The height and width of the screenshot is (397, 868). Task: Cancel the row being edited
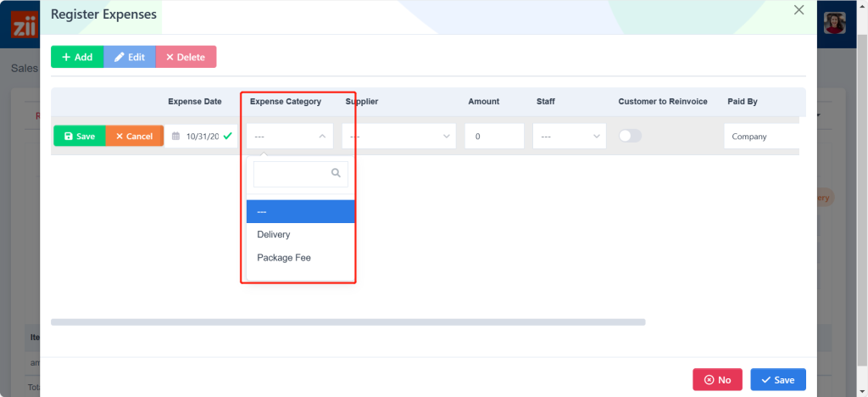pyautogui.click(x=134, y=136)
